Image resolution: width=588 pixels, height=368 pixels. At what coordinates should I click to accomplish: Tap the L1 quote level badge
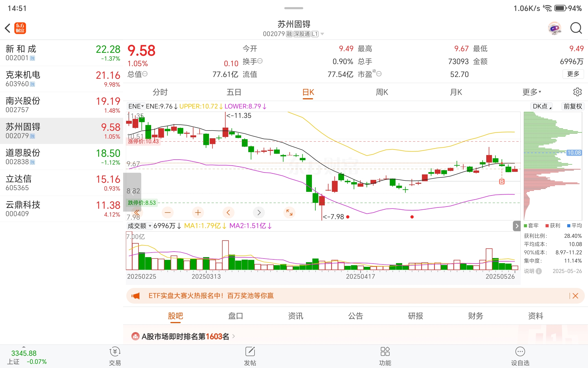point(315,34)
